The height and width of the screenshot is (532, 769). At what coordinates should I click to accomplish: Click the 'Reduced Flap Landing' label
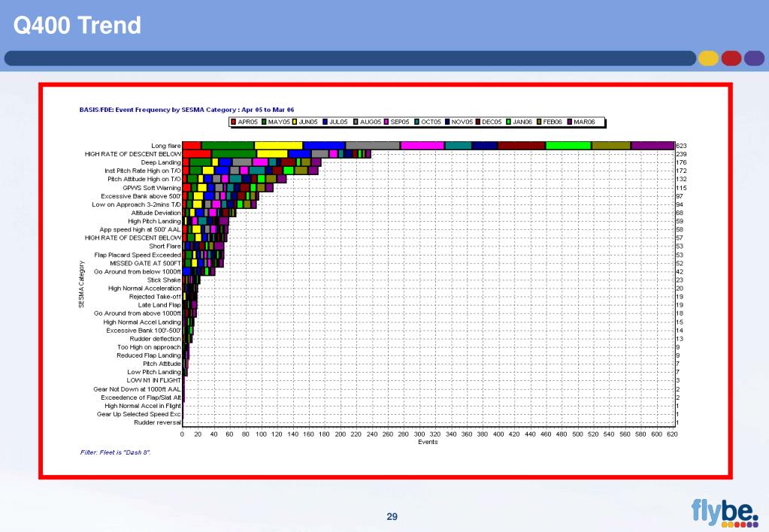click(x=149, y=355)
